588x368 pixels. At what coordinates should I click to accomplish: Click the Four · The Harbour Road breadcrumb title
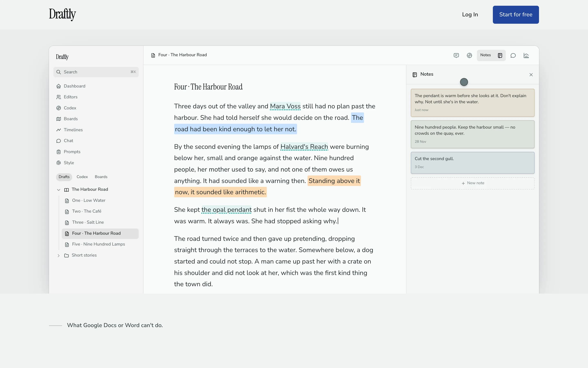coord(183,55)
